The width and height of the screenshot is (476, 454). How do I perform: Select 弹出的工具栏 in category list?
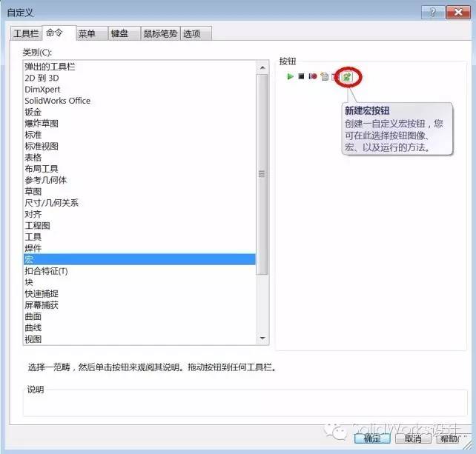pyautogui.click(x=139, y=67)
